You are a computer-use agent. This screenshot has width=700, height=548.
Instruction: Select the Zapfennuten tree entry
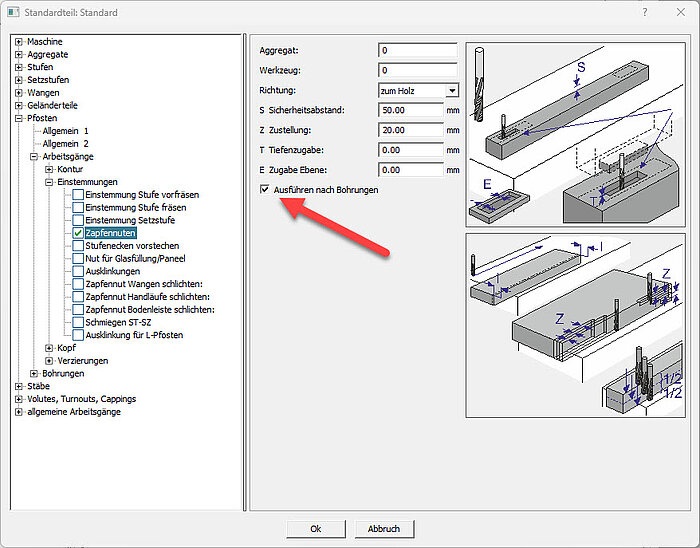click(110, 233)
